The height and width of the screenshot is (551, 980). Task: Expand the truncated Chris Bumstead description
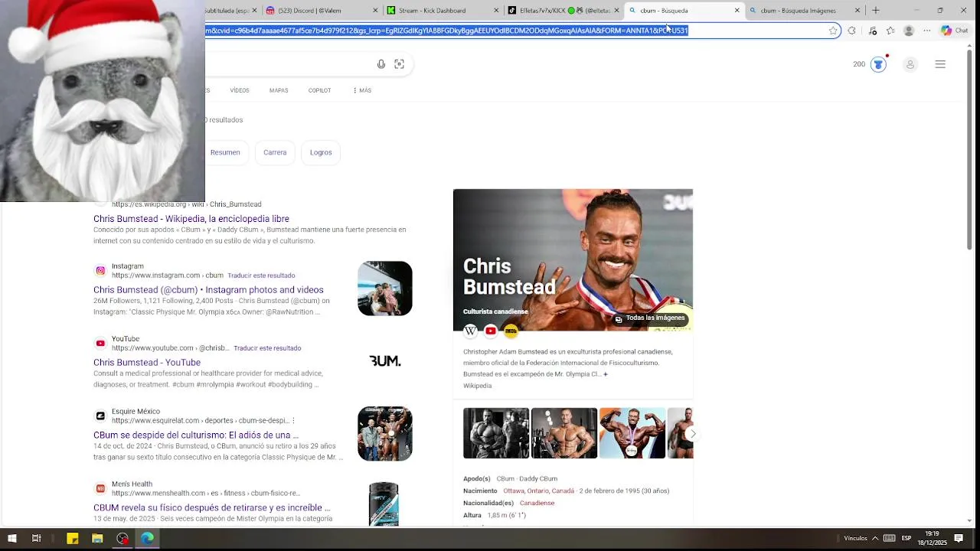pos(605,374)
